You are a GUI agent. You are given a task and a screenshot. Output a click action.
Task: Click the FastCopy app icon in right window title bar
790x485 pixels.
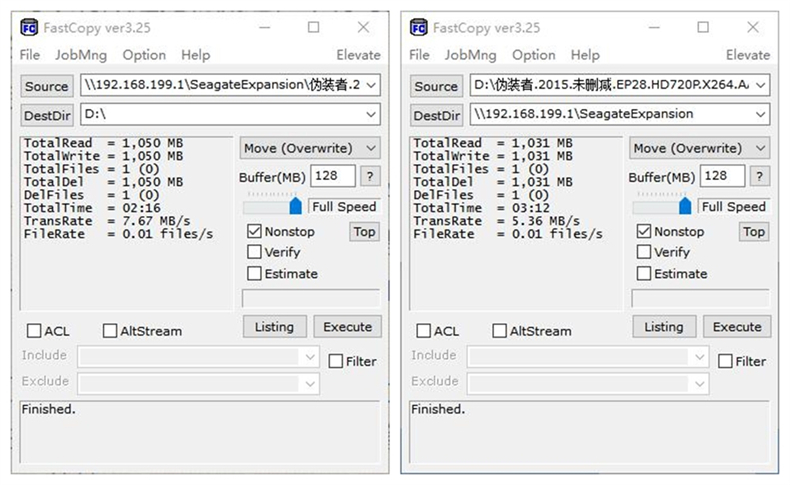pos(419,27)
